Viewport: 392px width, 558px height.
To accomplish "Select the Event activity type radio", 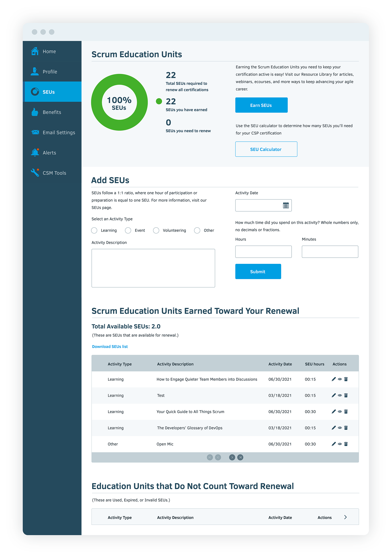I will pos(128,230).
